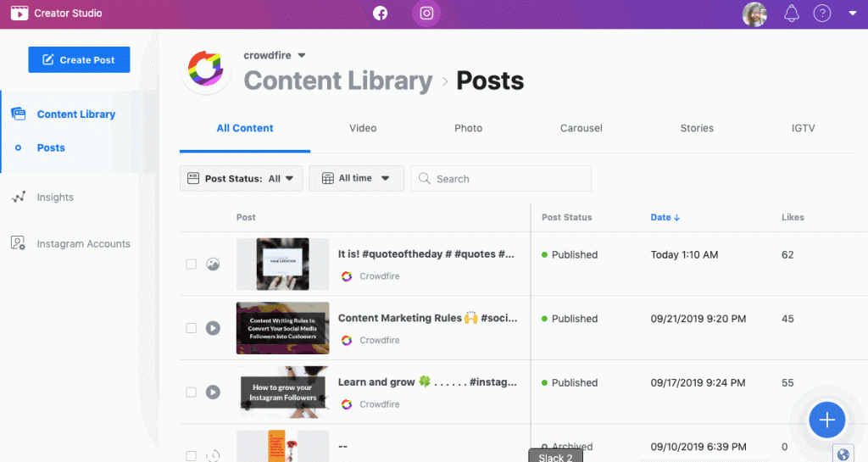The image size is (868, 462).
Task: Select the Instagram icon in header
Action: (426, 14)
